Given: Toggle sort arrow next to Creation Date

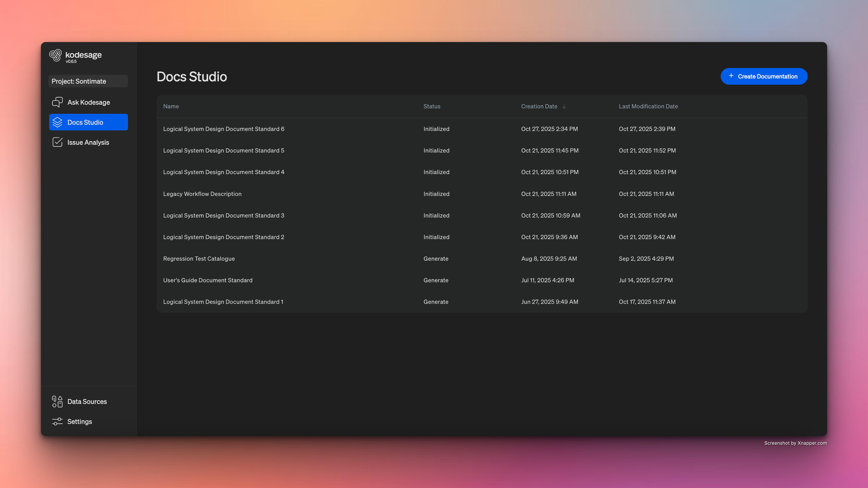Looking at the screenshot, I should click(x=564, y=106).
